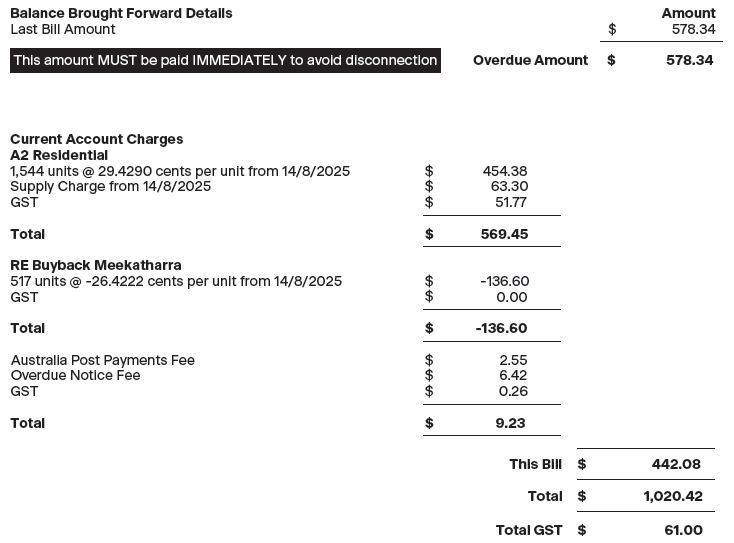Viewport: 734px width, 543px height.
Task: Click the Last Bill Amount label
Action: coord(63,29)
